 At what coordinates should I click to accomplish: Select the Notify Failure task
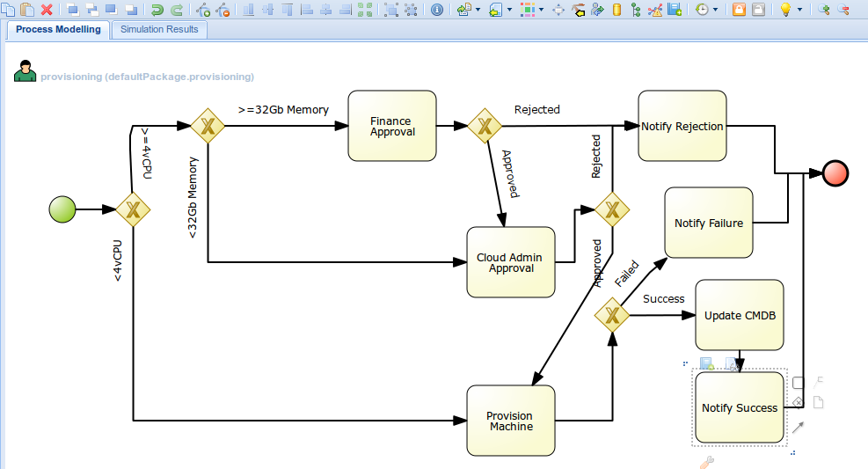(709, 223)
